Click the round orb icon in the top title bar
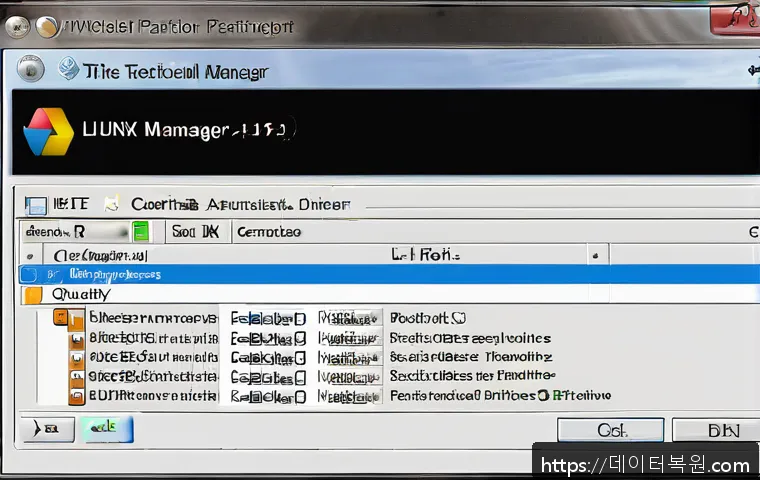This screenshot has width=760, height=480. click(47, 25)
